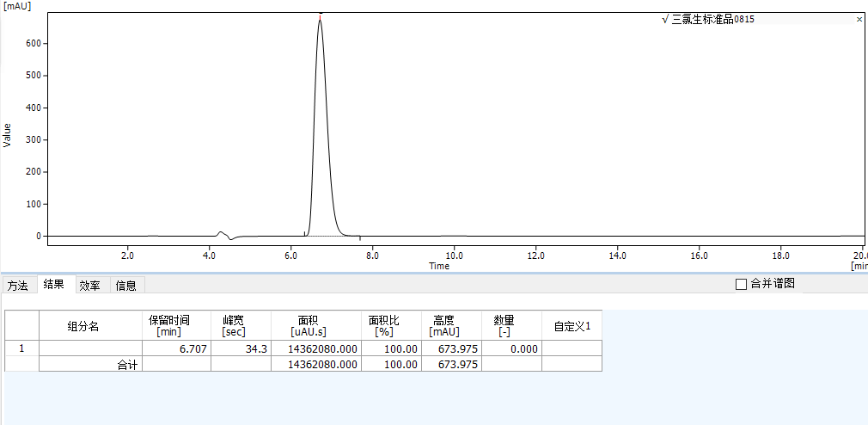The image size is (868, 425).
Task: Select the peak width cell 34.3
Action: (x=241, y=348)
